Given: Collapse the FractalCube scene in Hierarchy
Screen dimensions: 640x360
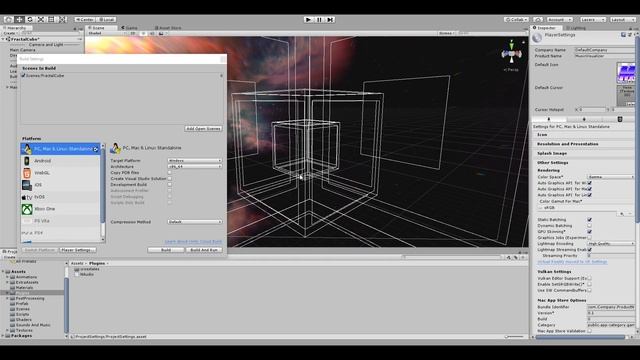Looking at the screenshot, I should (x=4, y=39).
